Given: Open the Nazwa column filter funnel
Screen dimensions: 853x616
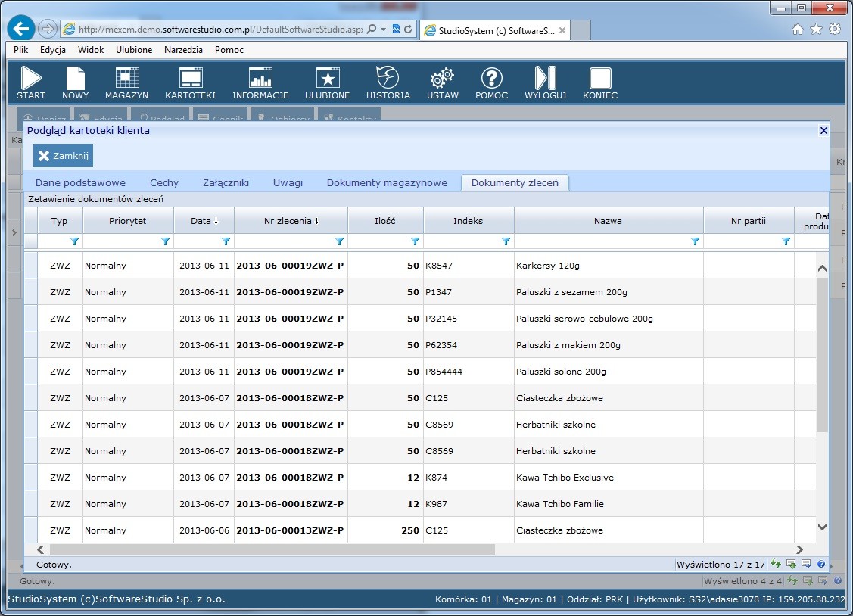Looking at the screenshot, I should [696, 241].
